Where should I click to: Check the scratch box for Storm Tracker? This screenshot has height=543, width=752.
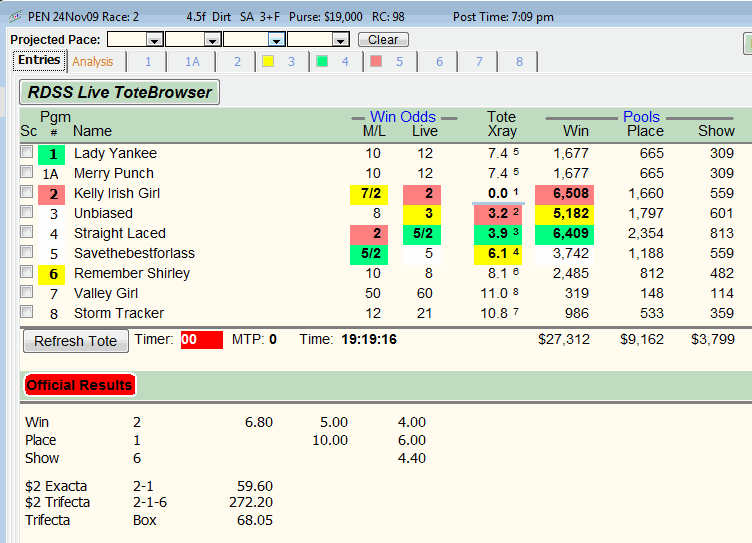click(26, 312)
